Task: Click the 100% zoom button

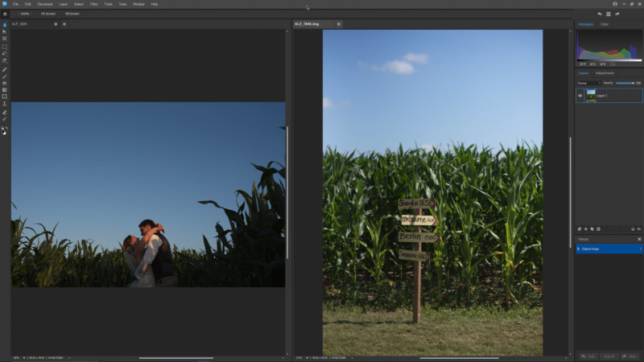Action: coord(24,14)
